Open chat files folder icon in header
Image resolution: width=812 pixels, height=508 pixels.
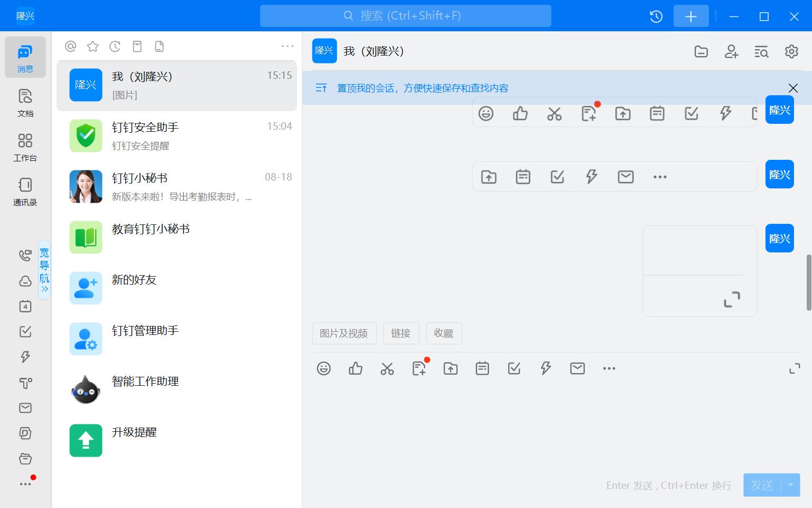point(701,51)
